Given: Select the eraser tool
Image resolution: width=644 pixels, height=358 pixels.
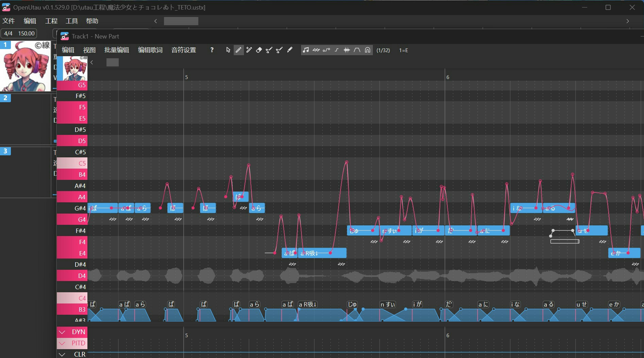Looking at the screenshot, I should [x=259, y=50].
